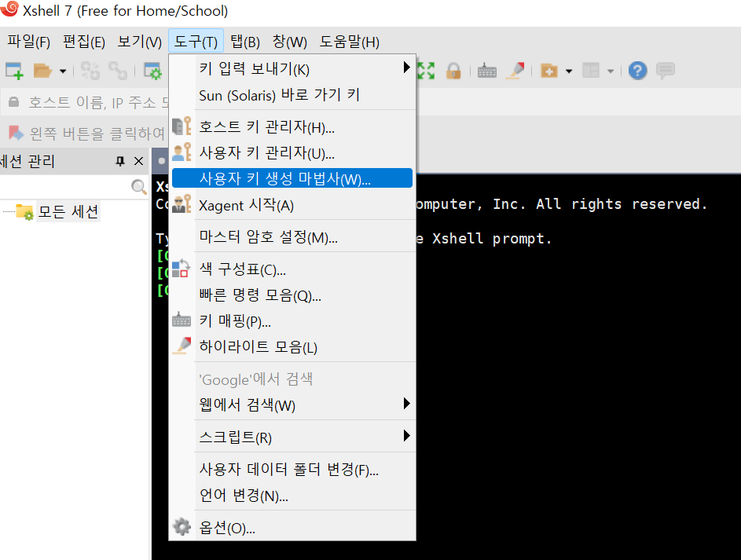
Task: Select 하이라이트 모음(L)
Action: [292, 347]
